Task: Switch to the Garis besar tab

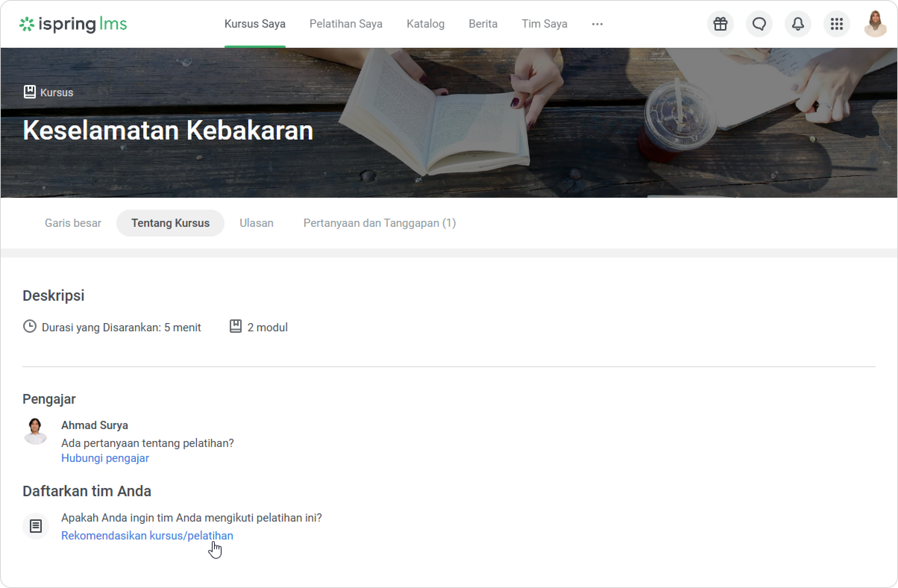Action: coord(73,223)
